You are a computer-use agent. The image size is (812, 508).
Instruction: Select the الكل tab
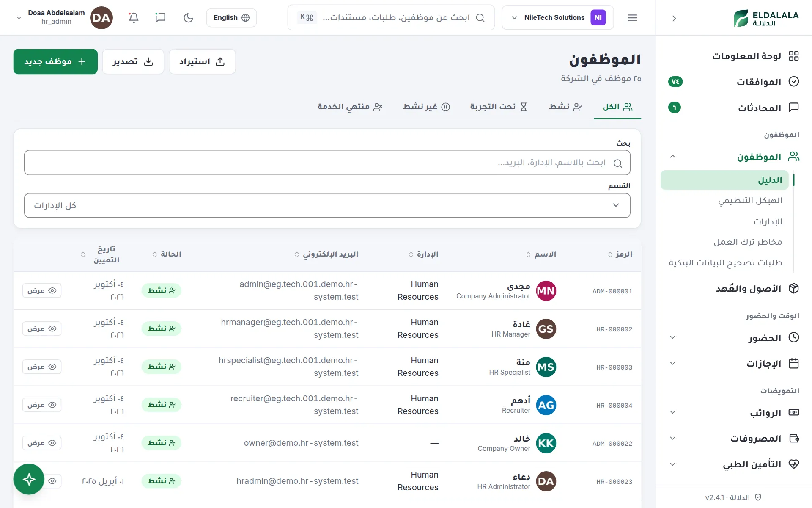point(617,107)
